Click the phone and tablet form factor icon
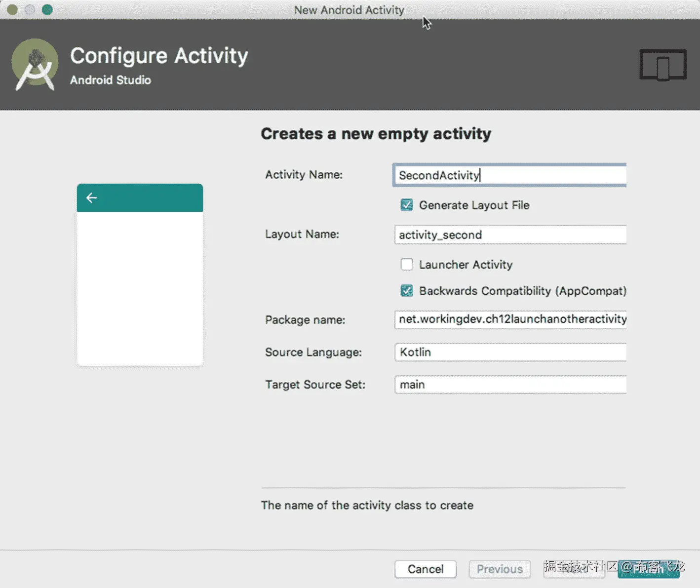 [663, 65]
